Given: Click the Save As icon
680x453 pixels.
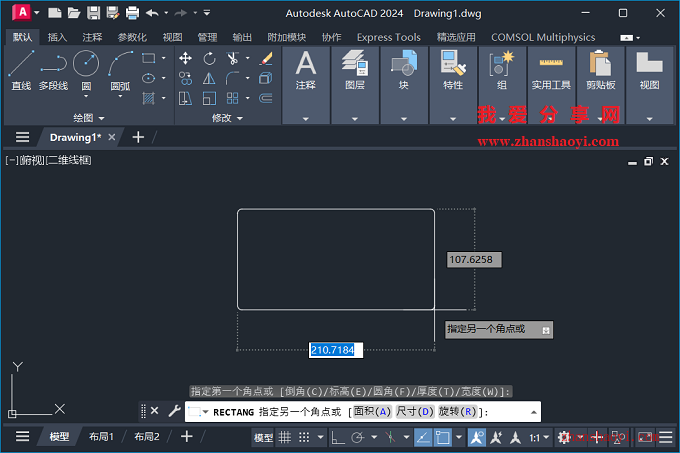Looking at the screenshot, I should coord(113,13).
